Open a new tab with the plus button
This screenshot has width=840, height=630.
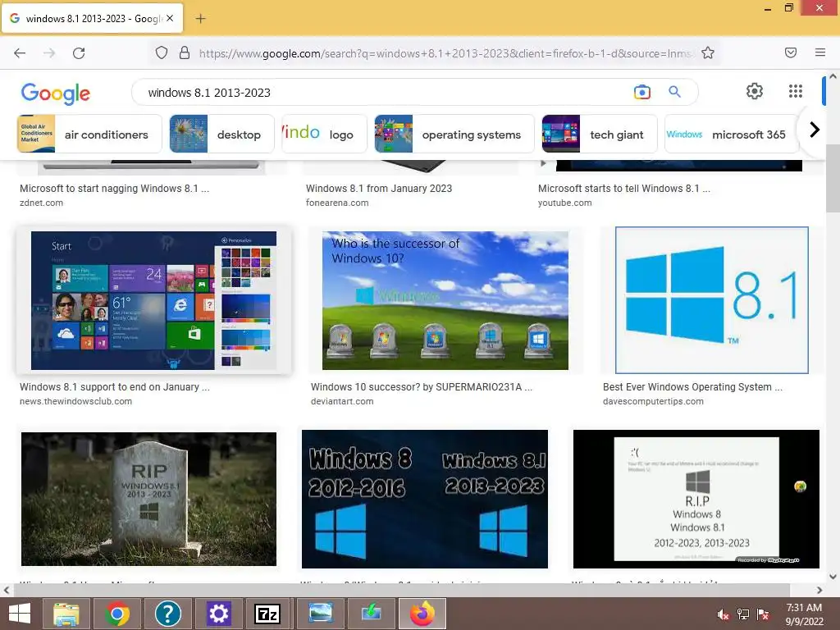click(x=200, y=19)
